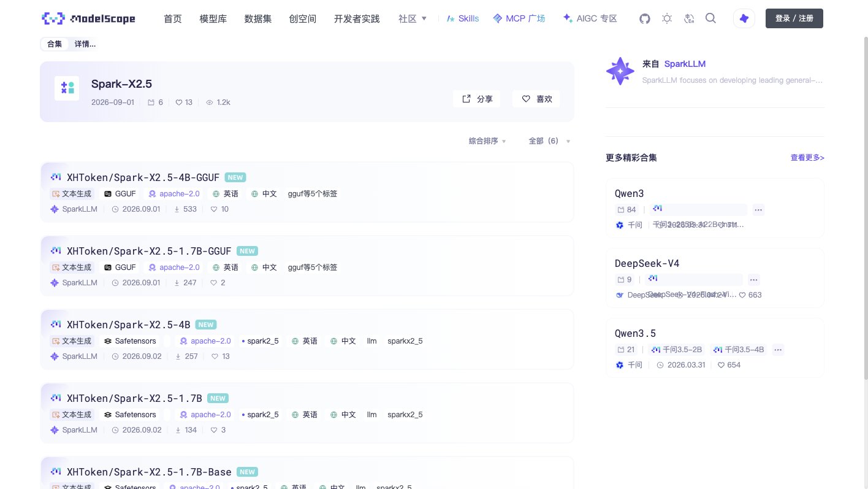Screen dimensions: 868x489
Task: Click the ModelScope logo
Action: coord(88,18)
